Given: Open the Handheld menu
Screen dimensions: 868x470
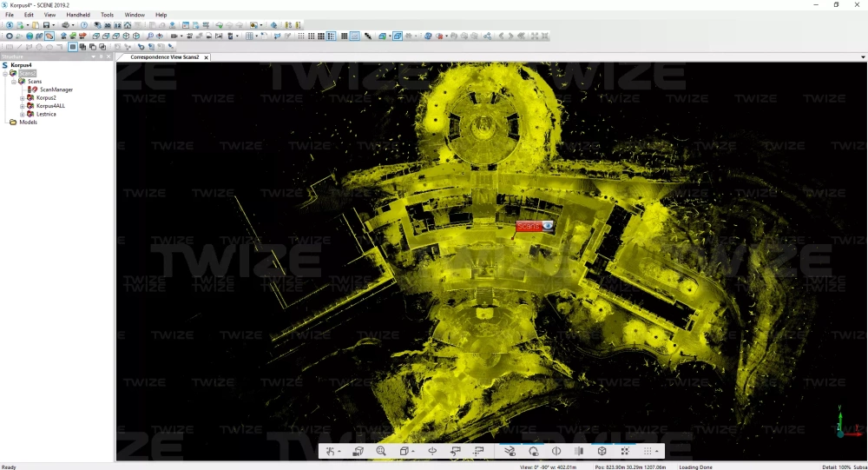Looking at the screenshot, I should (78, 15).
